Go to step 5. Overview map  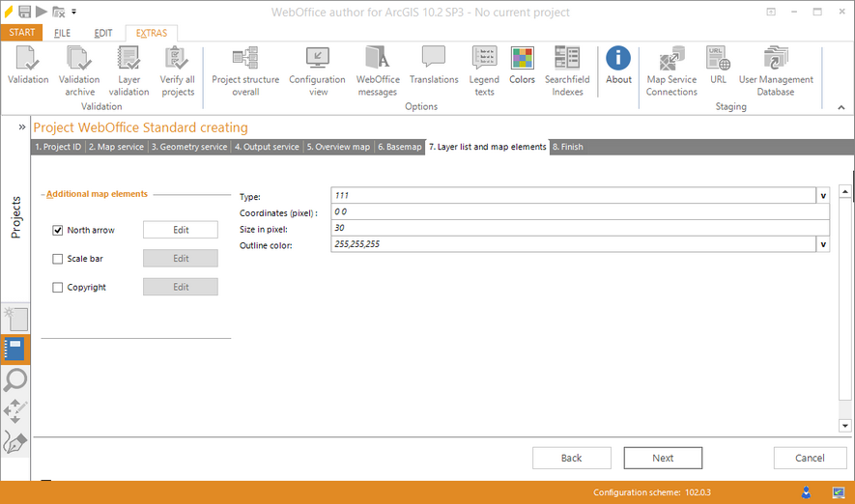coord(338,147)
